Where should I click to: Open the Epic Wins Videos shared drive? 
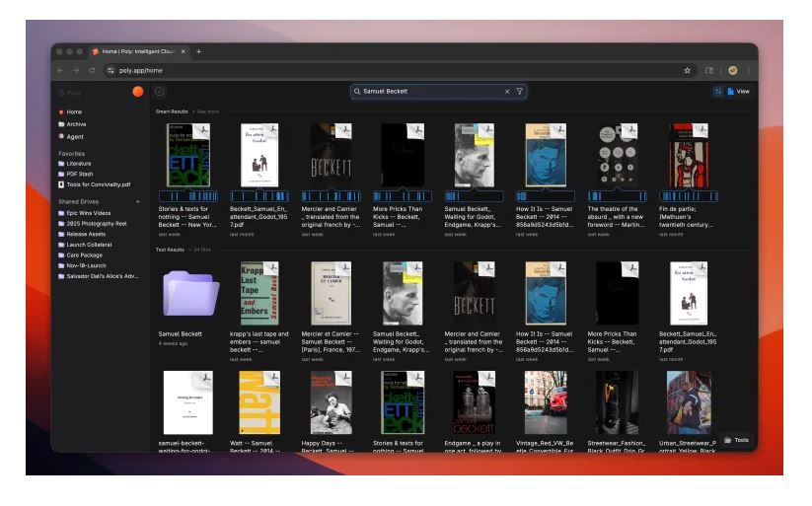85,213
